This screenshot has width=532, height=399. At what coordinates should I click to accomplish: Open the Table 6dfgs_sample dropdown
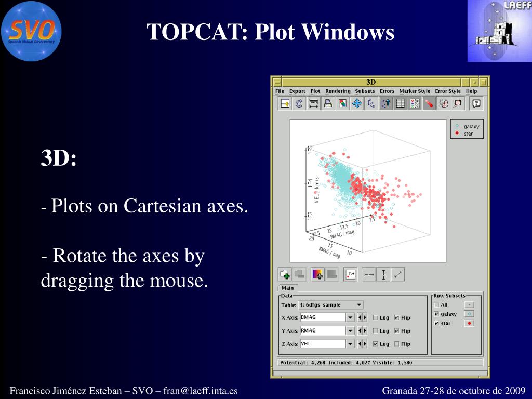(x=331, y=304)
